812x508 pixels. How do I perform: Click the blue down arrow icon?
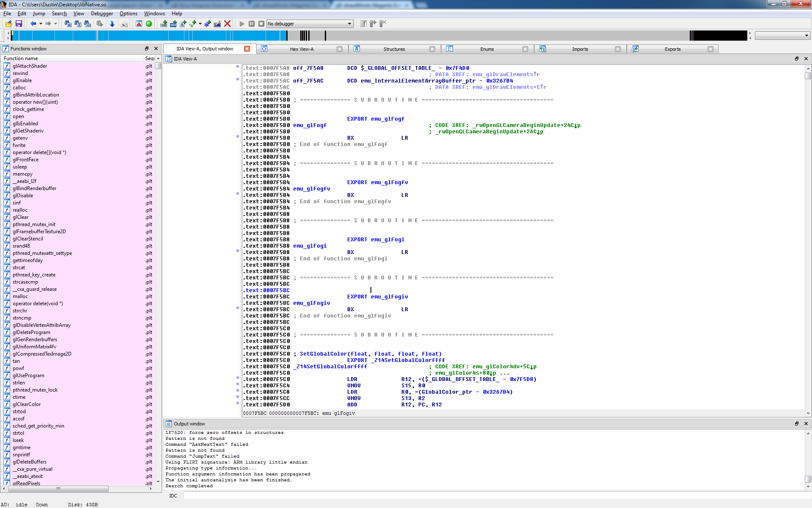coord(112,24)
